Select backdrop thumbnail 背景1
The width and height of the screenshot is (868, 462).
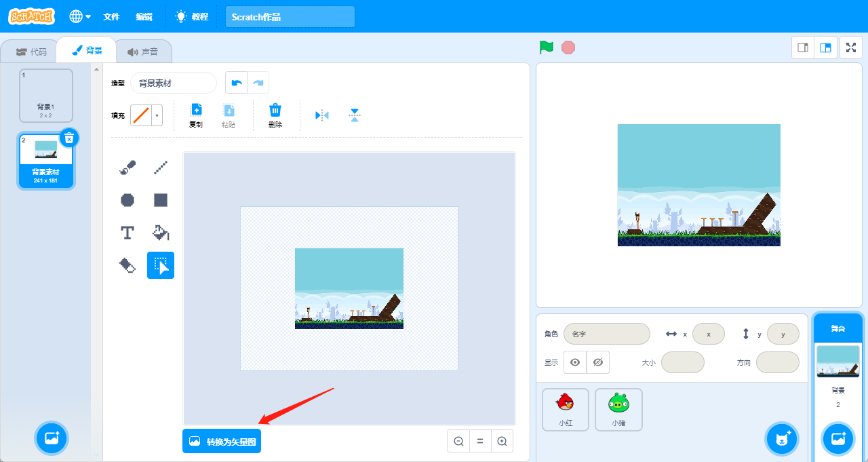click(46, 96)
